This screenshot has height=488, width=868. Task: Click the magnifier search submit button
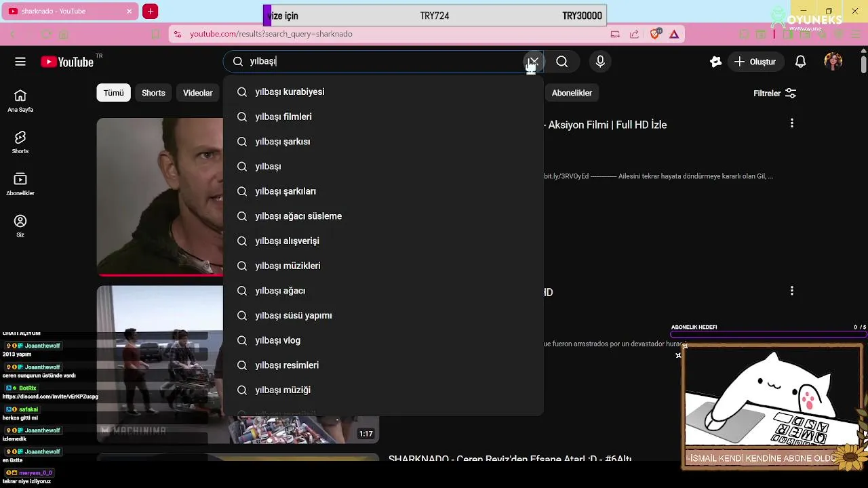[562, 62]
